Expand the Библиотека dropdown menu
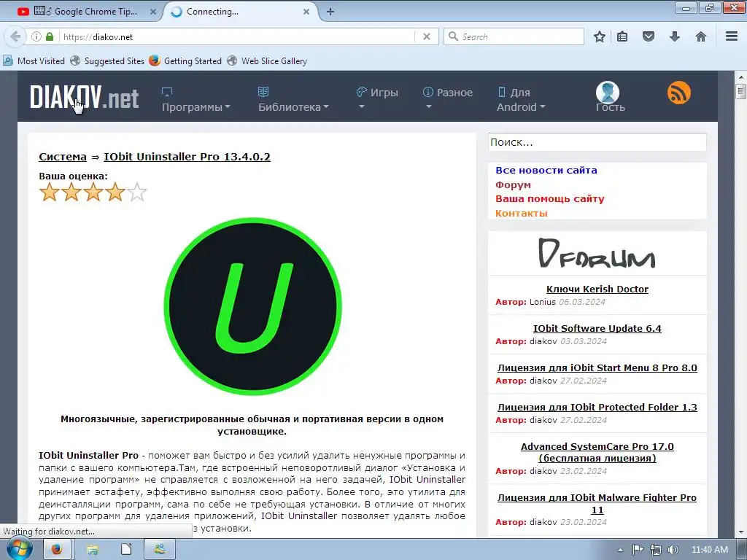 (x=293, y=99)
